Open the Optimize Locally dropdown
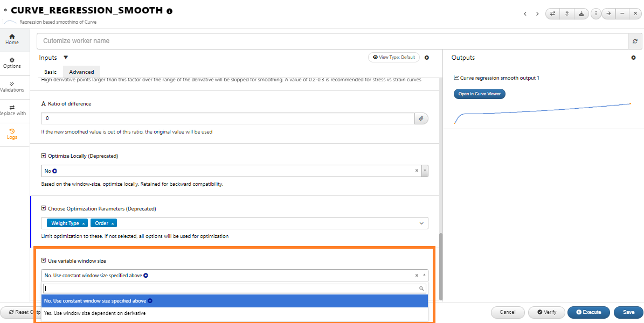This screenshot has width=644, height=323. pos(425,171)
